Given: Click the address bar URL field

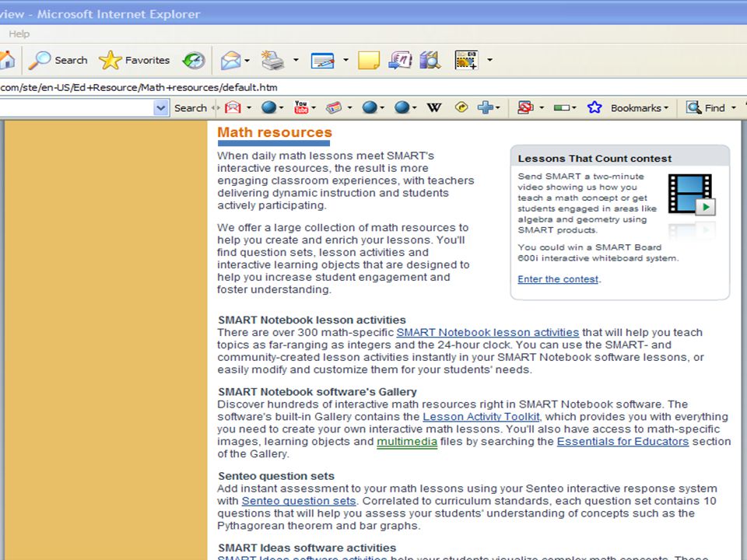Looking at the screenshot, I should (373, 87).
